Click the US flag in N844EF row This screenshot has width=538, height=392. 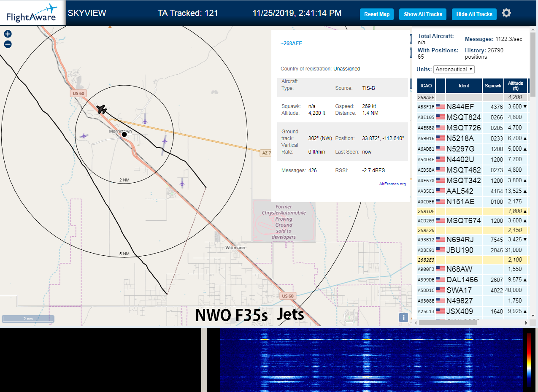[x=441, y=107]
